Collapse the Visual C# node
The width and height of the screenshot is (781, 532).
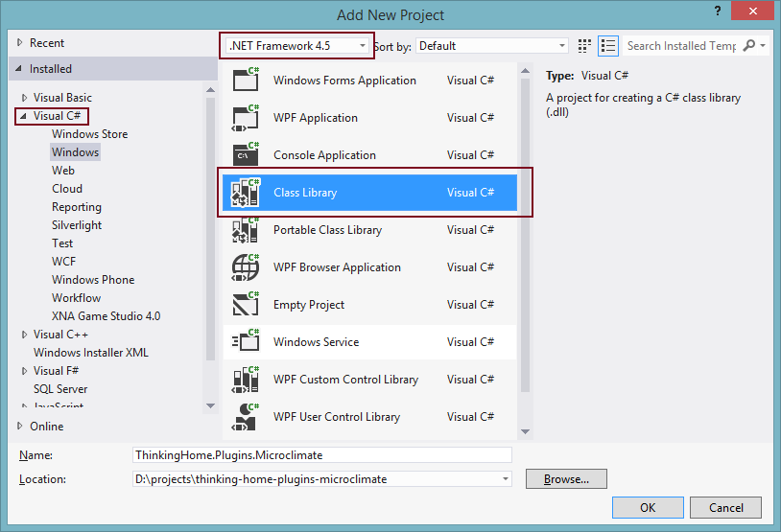pos(23,116)
